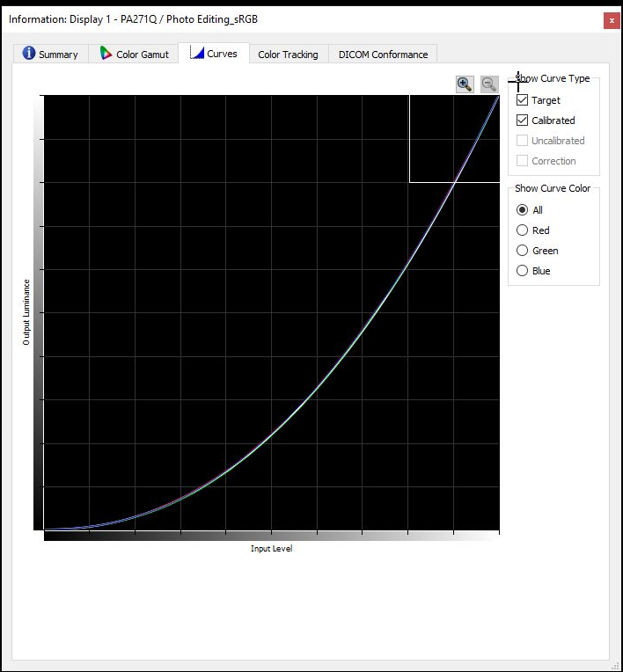Click the Summary tab info icon
Image resolution: width=623 pixels, height=672 pixels.
pos(28,53)
